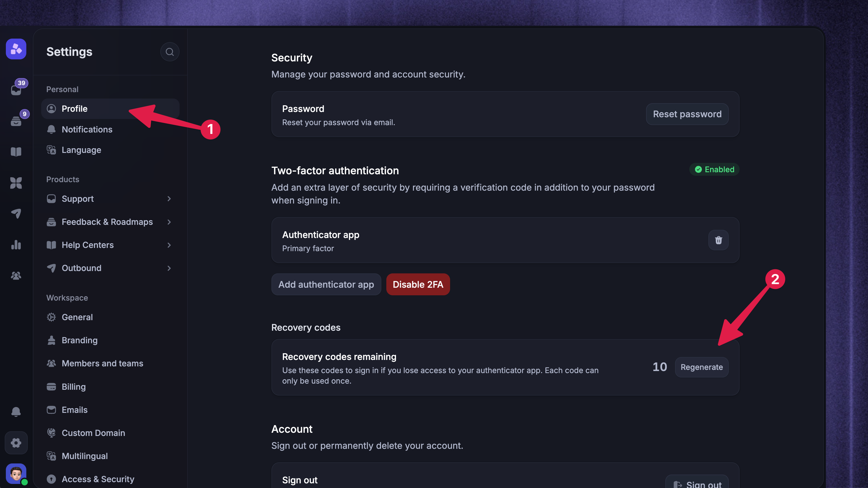This screenshot has width=868, height=488.
Task: Open the contacts people icon in left rail
Action: (16, 276)
